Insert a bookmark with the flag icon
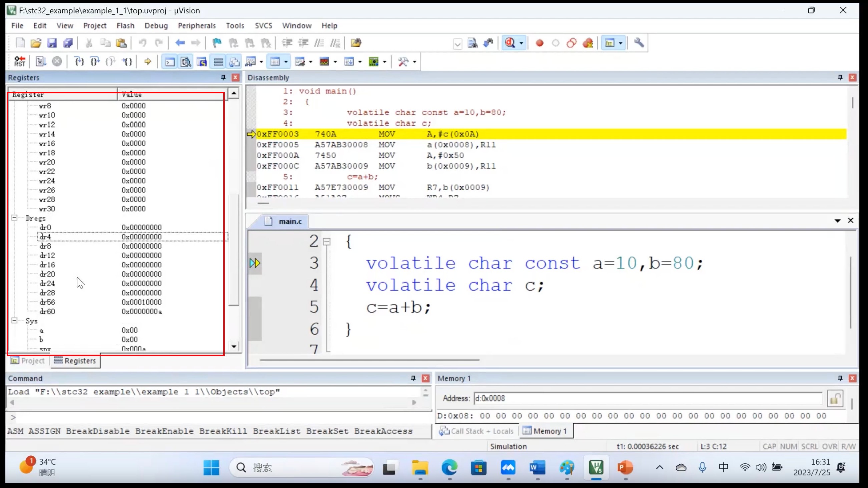This screenshot has height=488, width=868. pos(216,43)
